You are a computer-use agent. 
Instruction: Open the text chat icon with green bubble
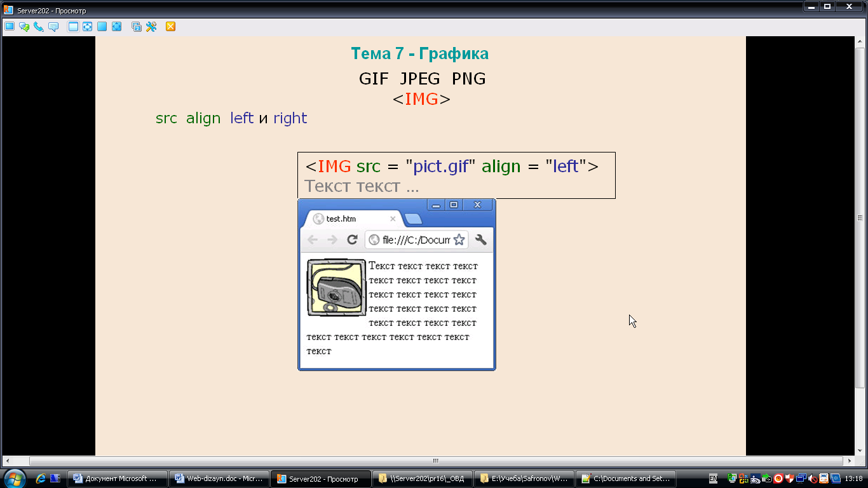click(x=24, y=27)
